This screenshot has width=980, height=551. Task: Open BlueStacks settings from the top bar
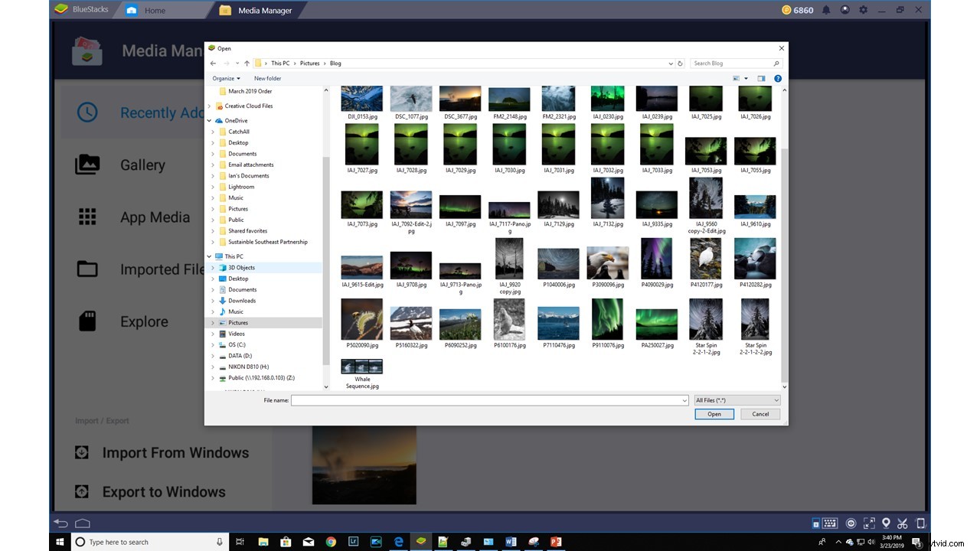(x=862, y=9)
